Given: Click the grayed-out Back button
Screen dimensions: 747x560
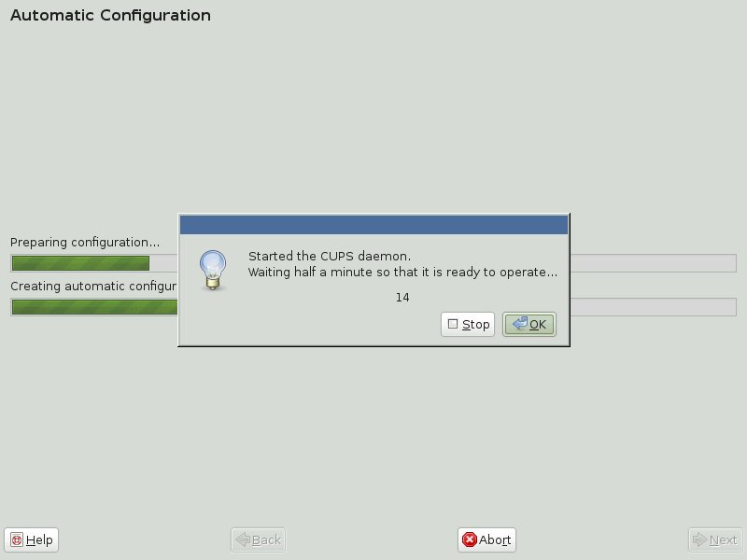Looking at the screenshot, I should coord(259,540).
